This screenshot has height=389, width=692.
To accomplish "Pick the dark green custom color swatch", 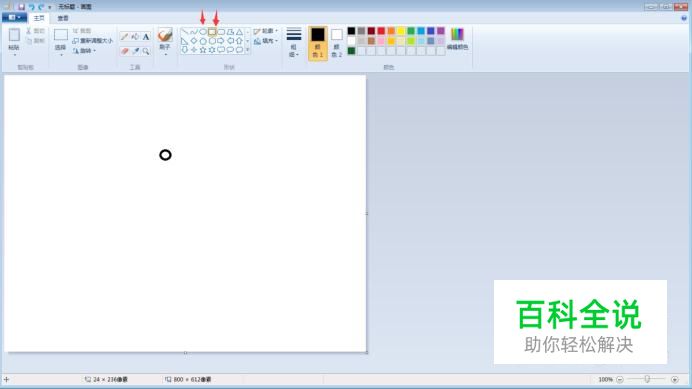I will pos(351,51).
